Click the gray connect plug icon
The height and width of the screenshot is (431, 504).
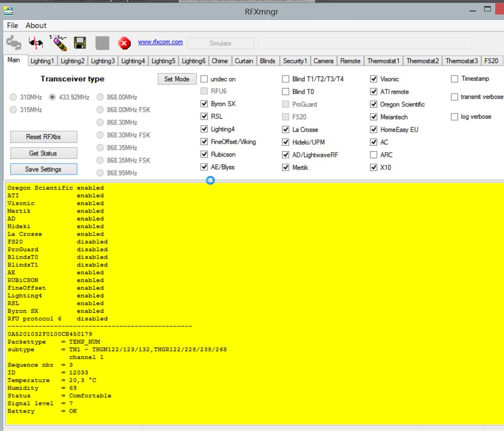(x=14, y=43)
